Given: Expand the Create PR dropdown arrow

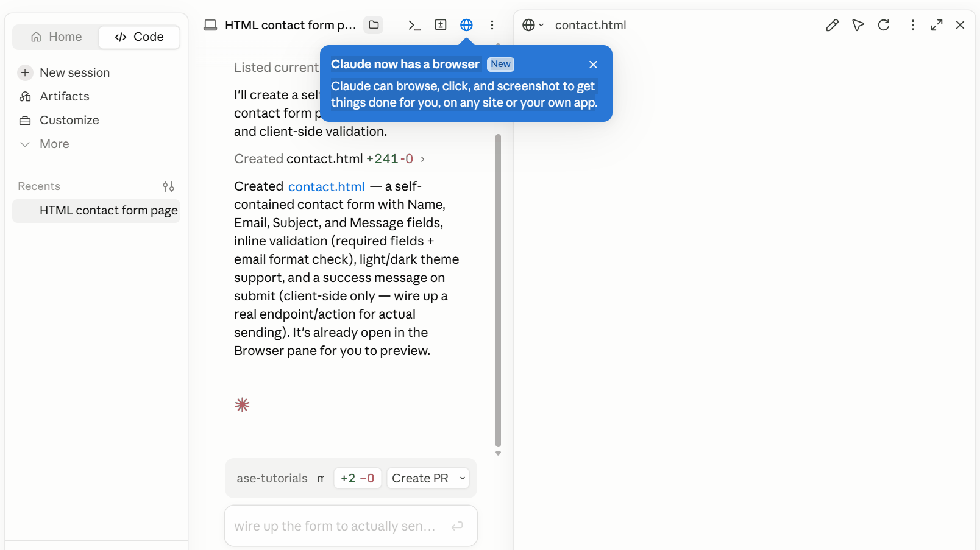Looking at the screenshot, I should (x=463, y=478).
